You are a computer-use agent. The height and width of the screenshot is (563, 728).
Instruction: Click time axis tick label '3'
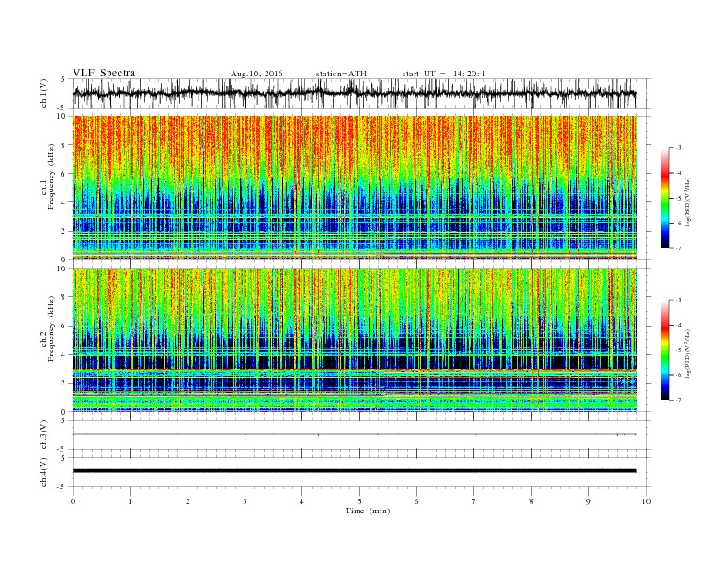245,501
